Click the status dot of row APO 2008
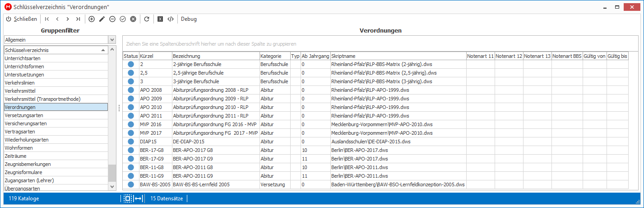 click(131, 90)
